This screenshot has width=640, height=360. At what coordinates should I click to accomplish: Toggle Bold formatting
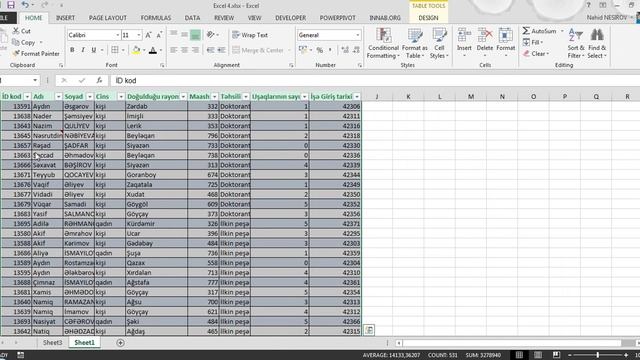coord(72,50)
